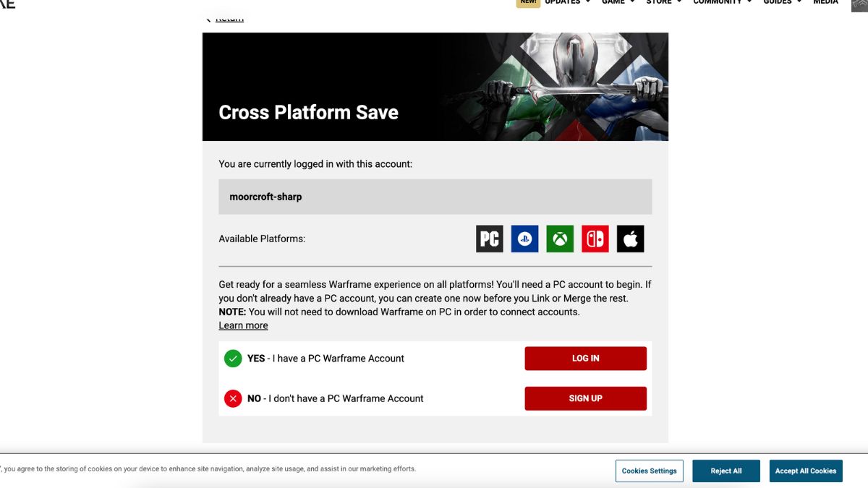Open the Store dropdown menu
The image size is (868, 488).
[663, 2]
